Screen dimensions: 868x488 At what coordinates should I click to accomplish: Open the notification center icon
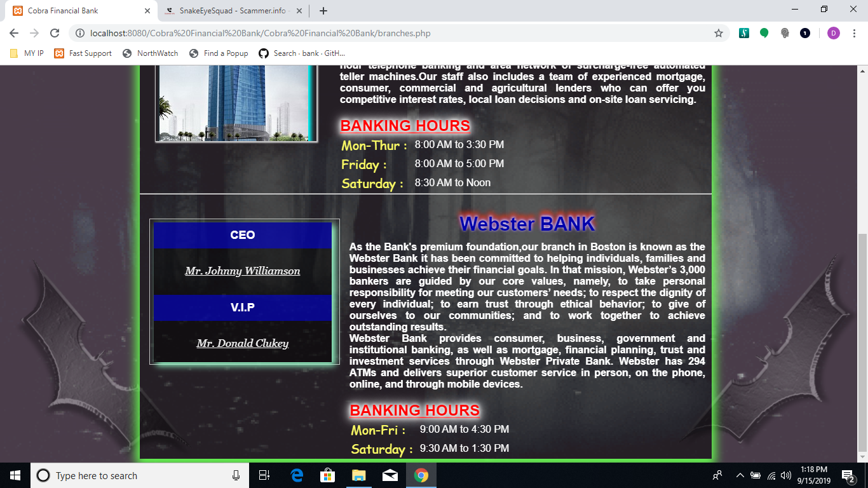(848, 475)
